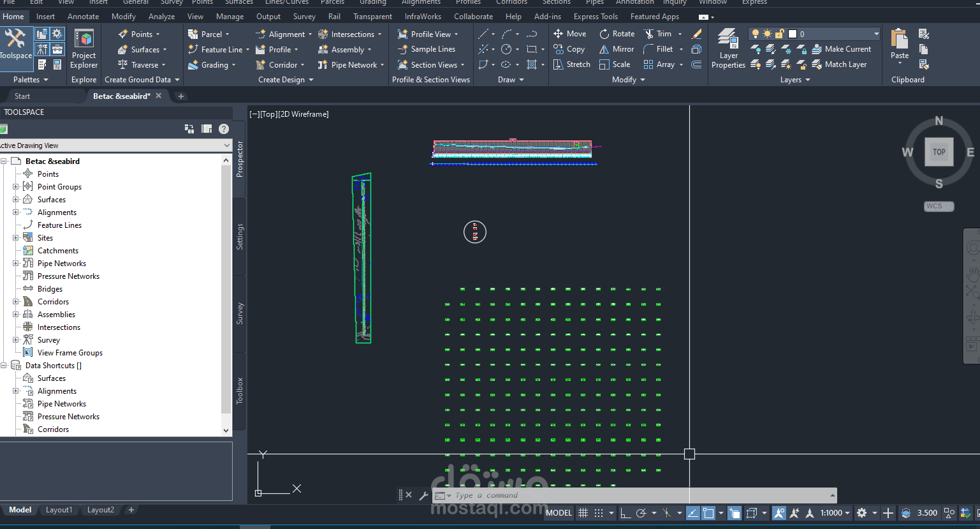
Task: Switch to the Annotate ribbon tab
Action: coord(83,17)
